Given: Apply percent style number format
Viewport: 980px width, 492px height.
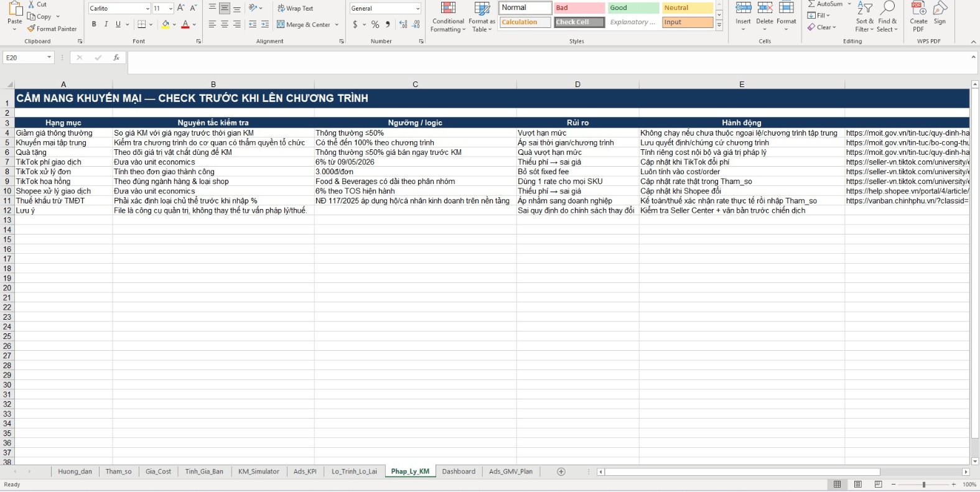Looking at the screenshot, I should click(375, 24).
